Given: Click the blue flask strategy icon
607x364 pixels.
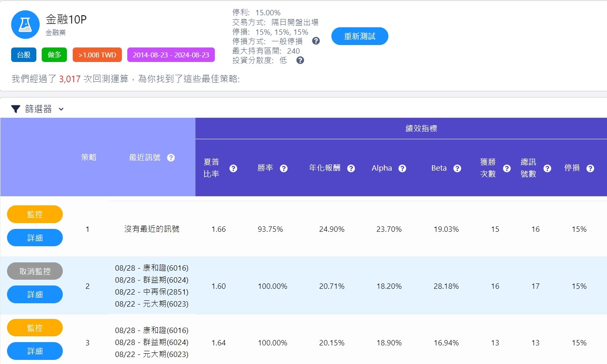Looking at the screenshot, I should coord(25,25).
